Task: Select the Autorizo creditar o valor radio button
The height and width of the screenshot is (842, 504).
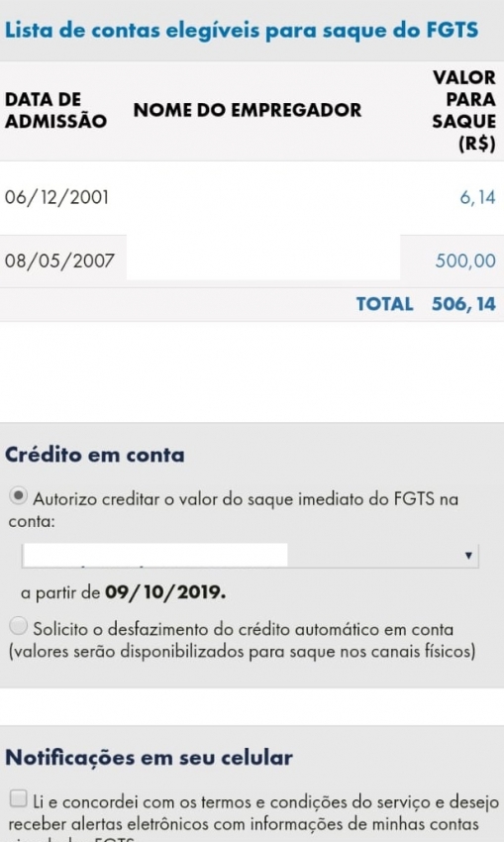Action: (x=18, y=497)
